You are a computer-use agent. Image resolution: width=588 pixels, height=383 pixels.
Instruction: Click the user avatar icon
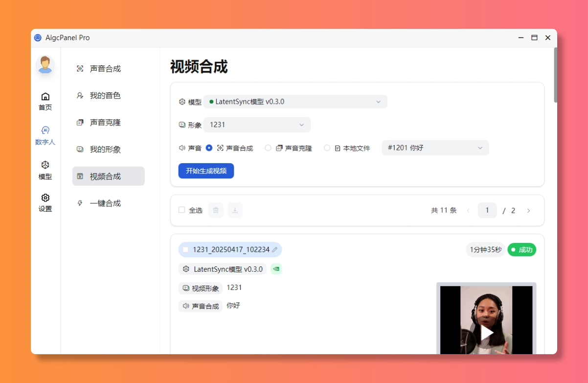[45, 65]
